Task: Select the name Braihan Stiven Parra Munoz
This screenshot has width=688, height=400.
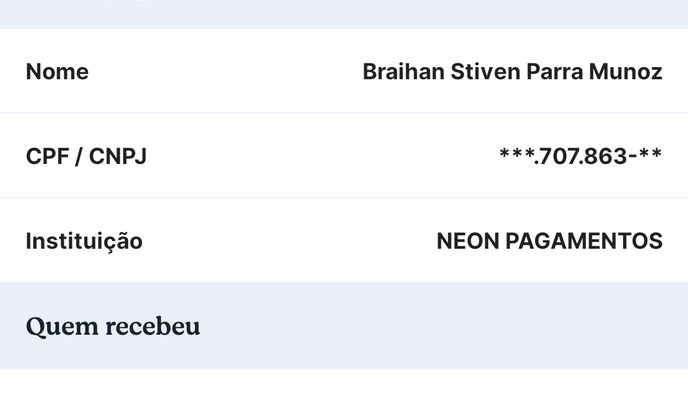Action: [x=512, y=72]
